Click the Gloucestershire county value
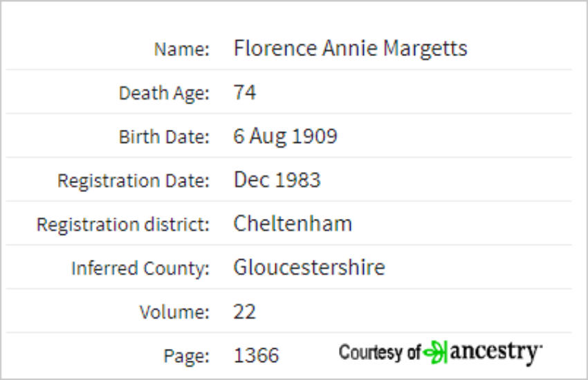Image resolution: width=588 pixels, height=380 pixels. click(309, 267)
